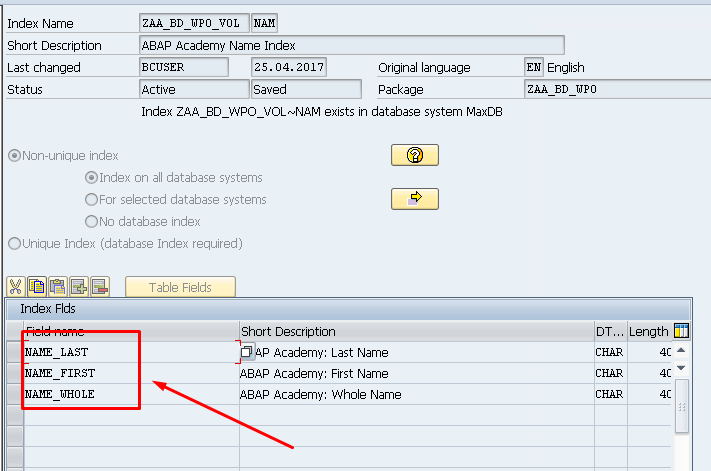This screenshot has height=471, width=711.
Task: Select the row selector for NAME_WHOLE
Action: (15, 394)
